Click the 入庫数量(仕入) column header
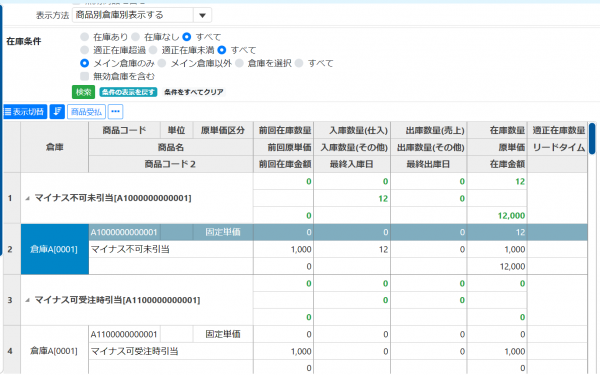The width and height of the screenshot is (600, 375). click(352, 130)
